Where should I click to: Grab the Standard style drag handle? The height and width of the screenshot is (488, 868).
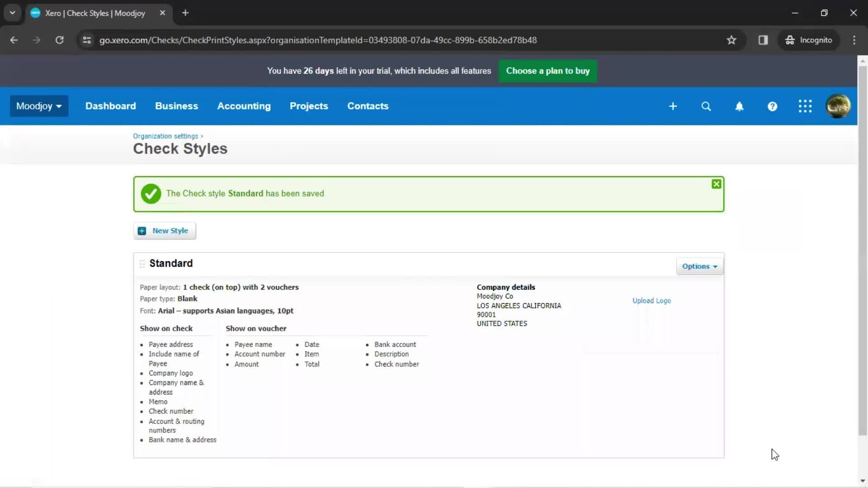142,263
